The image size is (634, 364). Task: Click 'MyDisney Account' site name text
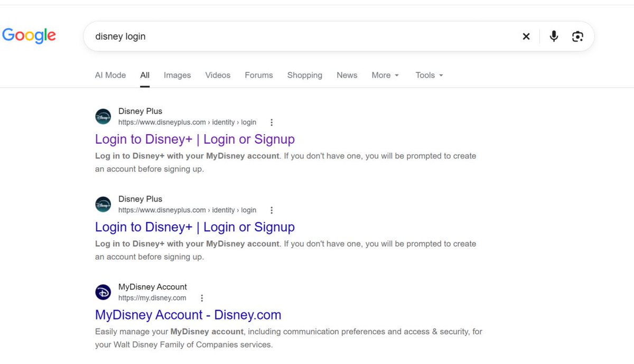pos(153,287)
